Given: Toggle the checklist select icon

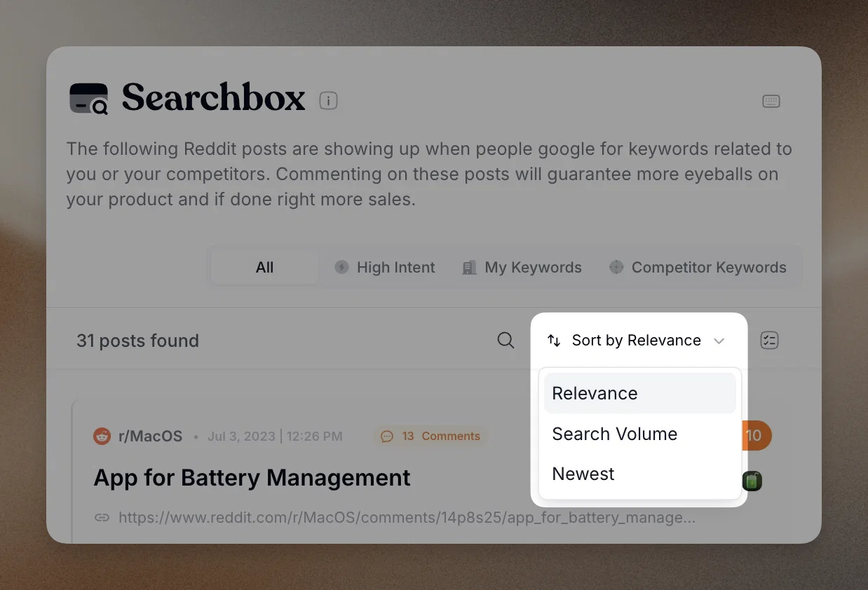Looking at the screenshot, I should 770,341.
